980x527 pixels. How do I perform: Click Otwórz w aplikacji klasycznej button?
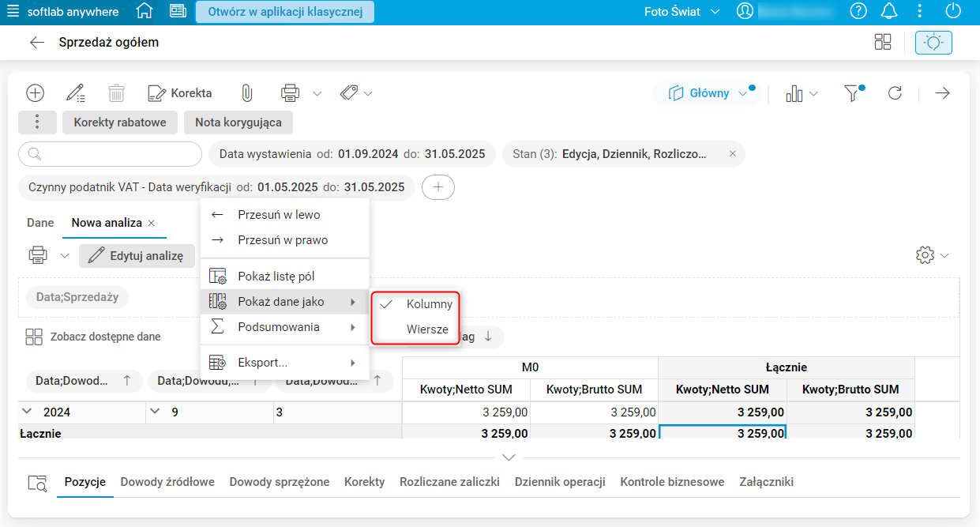tap(285, 12)
